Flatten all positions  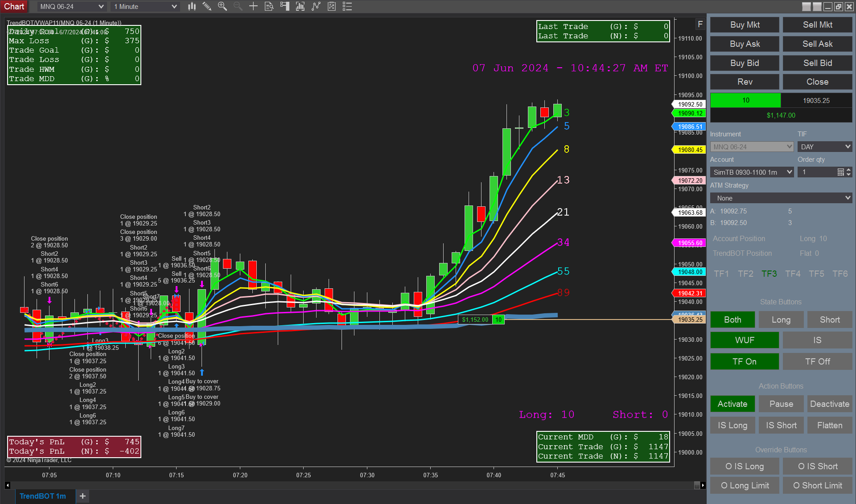829,425
